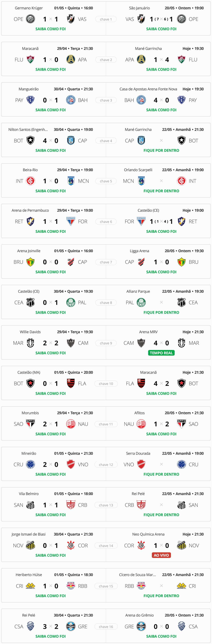Open 'Fique por dentro' for CRB vs SAN
This screenshot has width=212, height=644.
click(x=161, y=515)
